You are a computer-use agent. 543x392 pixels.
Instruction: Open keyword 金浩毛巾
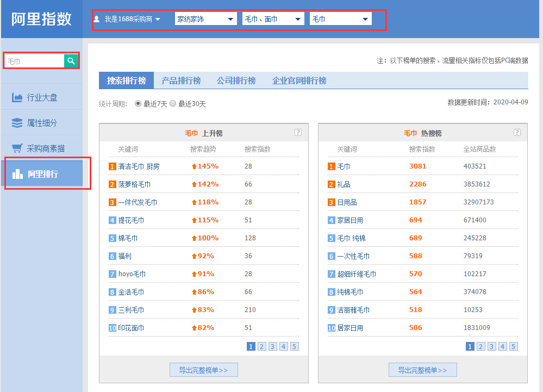[131, 292]
